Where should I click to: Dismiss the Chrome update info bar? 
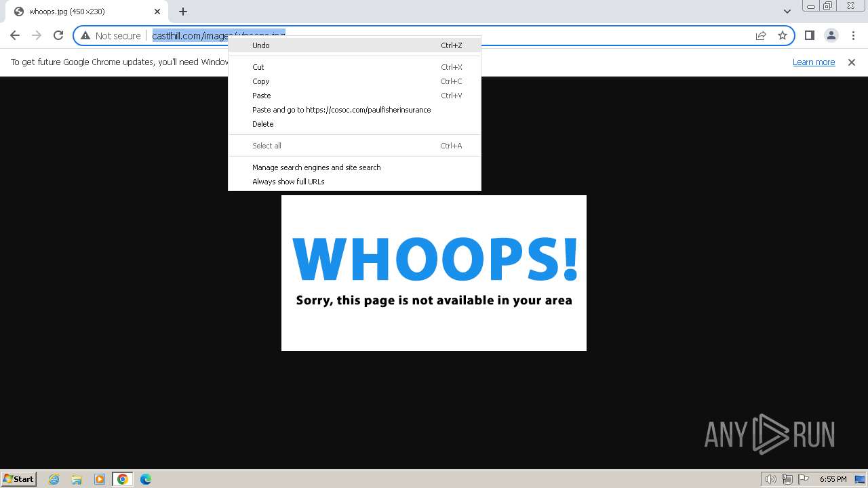pyautogui.click(x=852, y=62)
